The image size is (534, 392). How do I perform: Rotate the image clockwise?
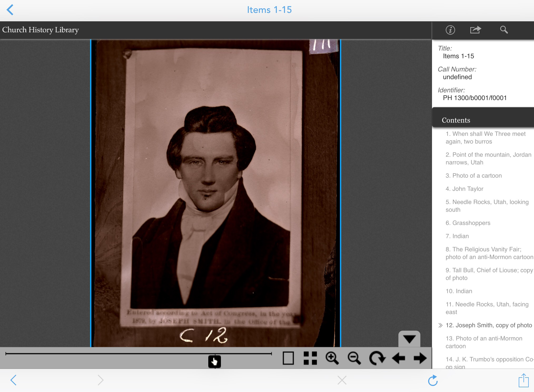pos(377,358)
